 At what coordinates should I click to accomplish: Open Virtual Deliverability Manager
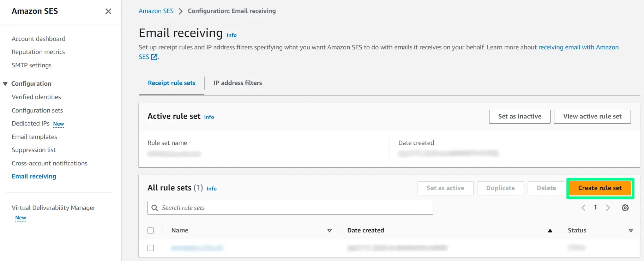(x=53, y=208)
